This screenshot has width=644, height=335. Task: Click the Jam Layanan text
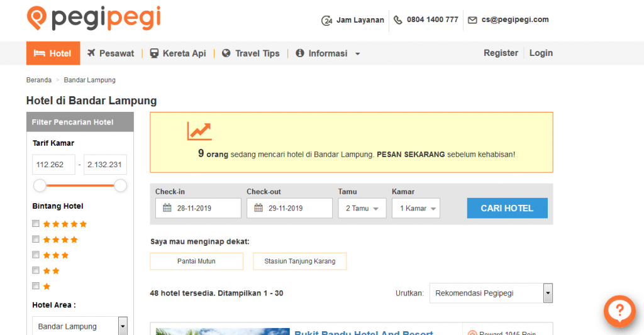tap(360, 20)
